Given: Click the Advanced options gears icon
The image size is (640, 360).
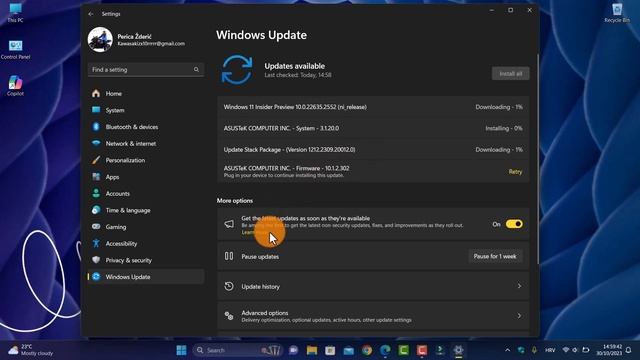Looking at the screenshot, I should tap(229, 316).
